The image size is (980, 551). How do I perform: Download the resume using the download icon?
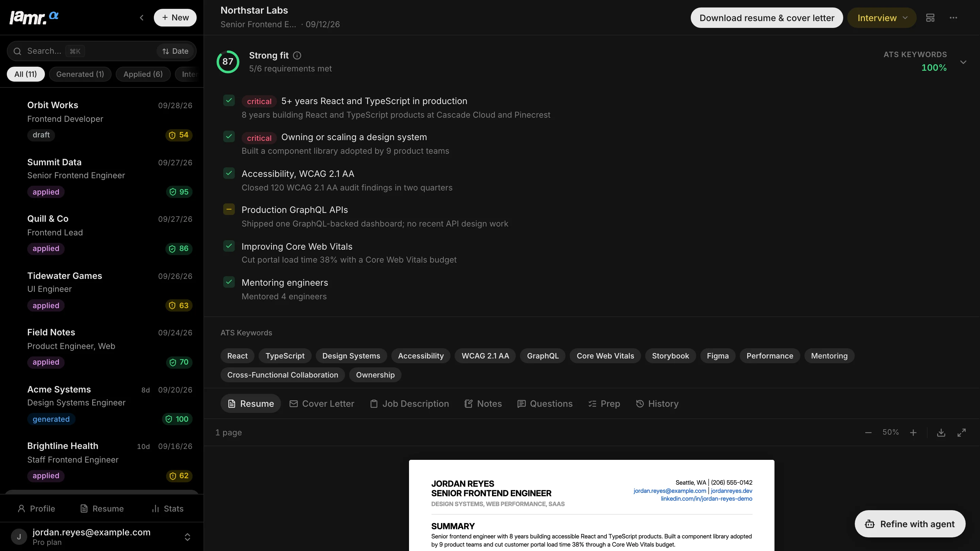941,432
